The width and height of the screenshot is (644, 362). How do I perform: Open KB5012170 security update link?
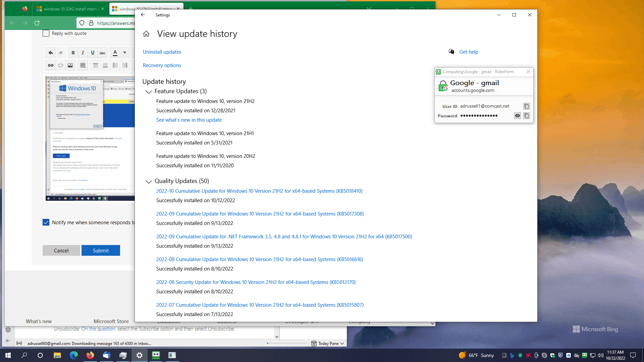tap(256, 282)
